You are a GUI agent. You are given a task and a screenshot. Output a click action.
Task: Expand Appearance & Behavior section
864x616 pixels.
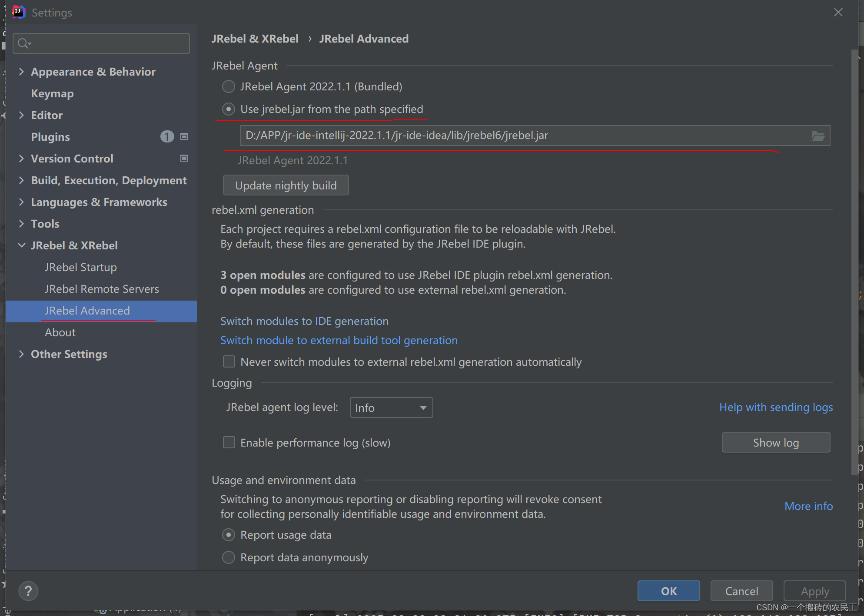[21, 72]
